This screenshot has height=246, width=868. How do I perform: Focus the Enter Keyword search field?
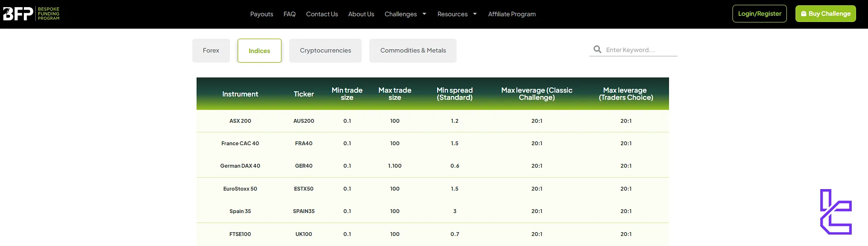(x=639, y=50)
